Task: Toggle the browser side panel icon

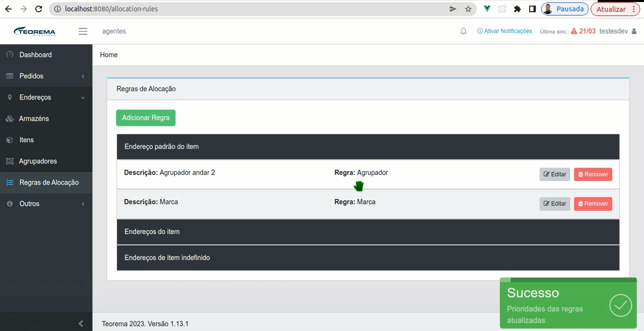Action: pos(532,9)
